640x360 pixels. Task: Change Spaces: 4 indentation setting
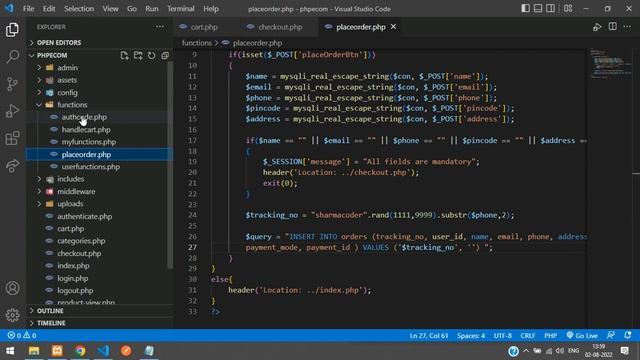(x=471, y=336)
